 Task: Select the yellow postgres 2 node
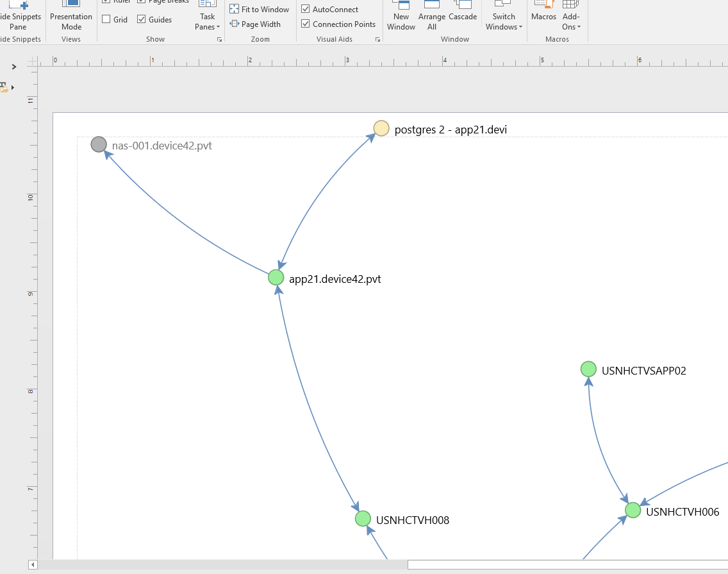point(381,128)
